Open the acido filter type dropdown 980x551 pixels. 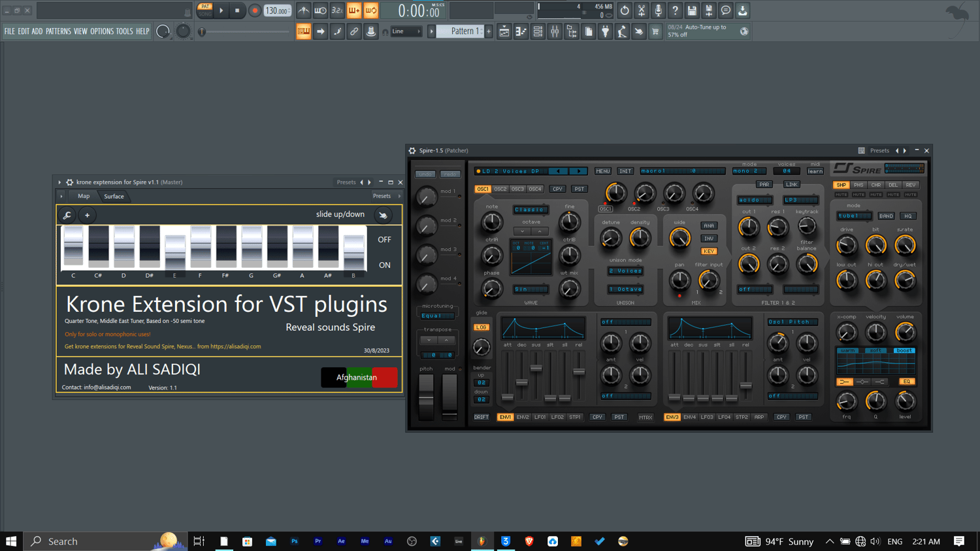coord(755,200)
